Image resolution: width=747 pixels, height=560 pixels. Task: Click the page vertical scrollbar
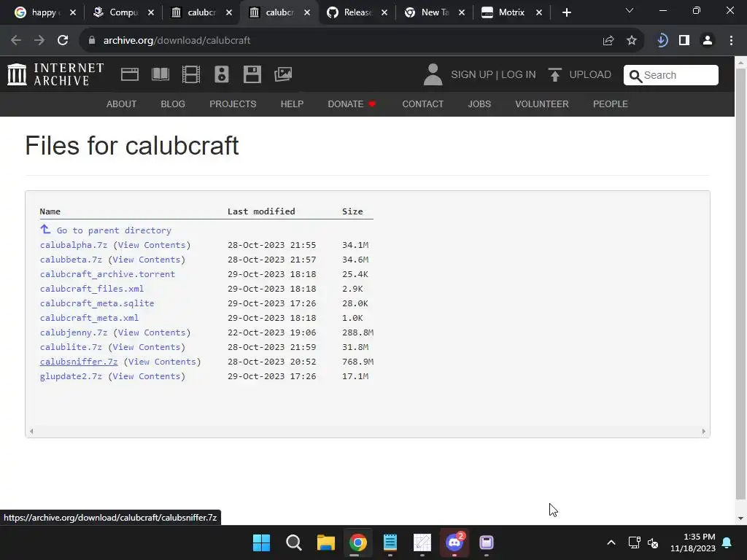[740, 285]
